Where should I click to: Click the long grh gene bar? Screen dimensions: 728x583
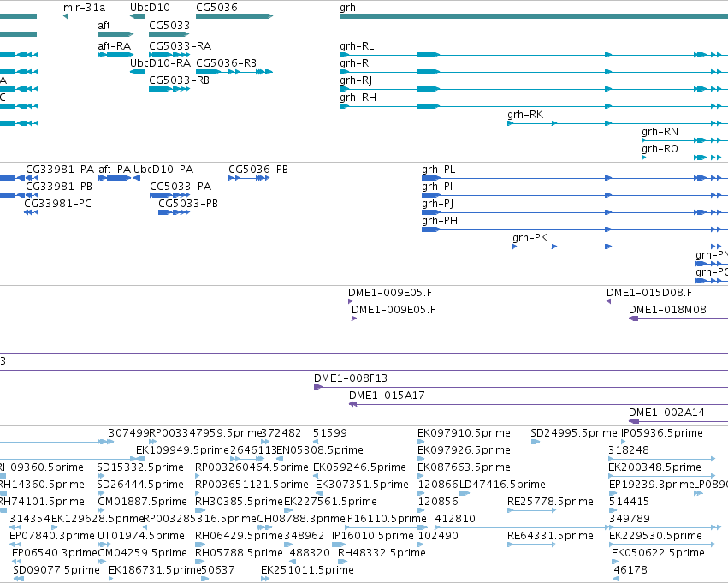(x=534, y=16)
